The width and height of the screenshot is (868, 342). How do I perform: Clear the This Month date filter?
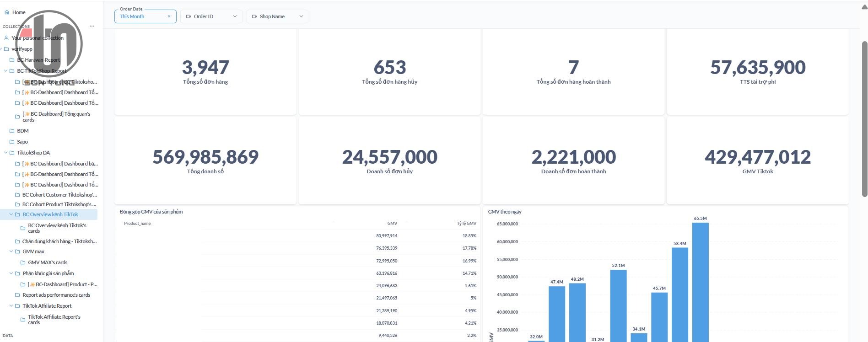point(169,16)
